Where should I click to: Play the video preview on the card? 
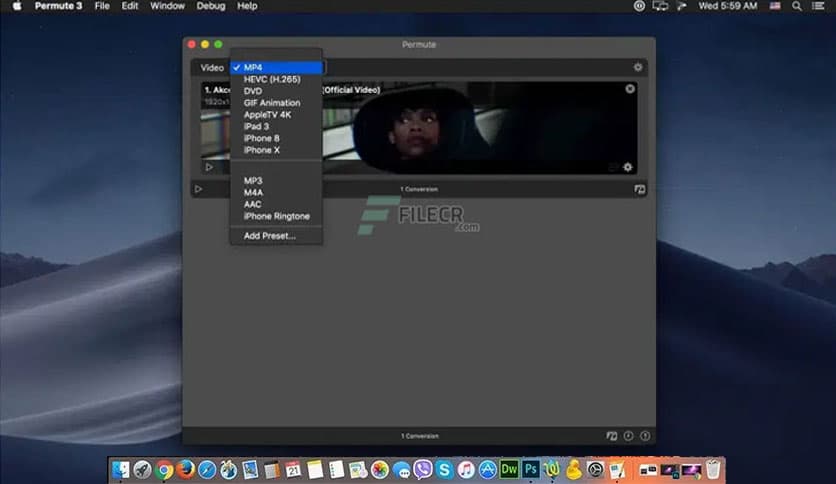pyautogui.click(x=209, y=167)
